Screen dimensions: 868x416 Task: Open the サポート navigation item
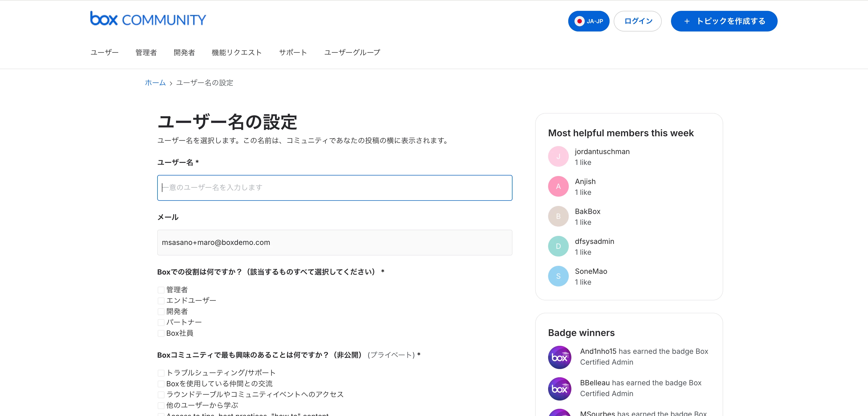click(293, 53)
